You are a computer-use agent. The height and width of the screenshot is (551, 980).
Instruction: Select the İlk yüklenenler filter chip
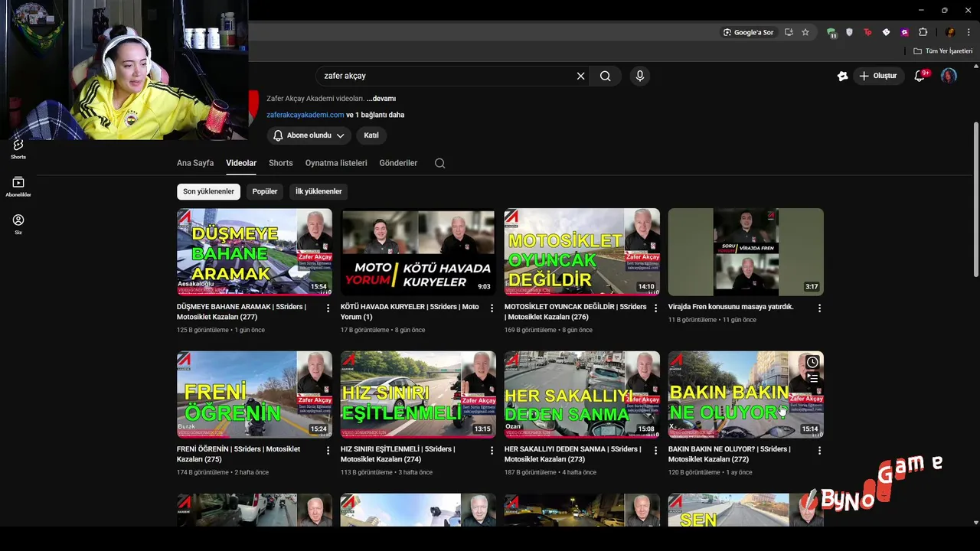[318, 191]
